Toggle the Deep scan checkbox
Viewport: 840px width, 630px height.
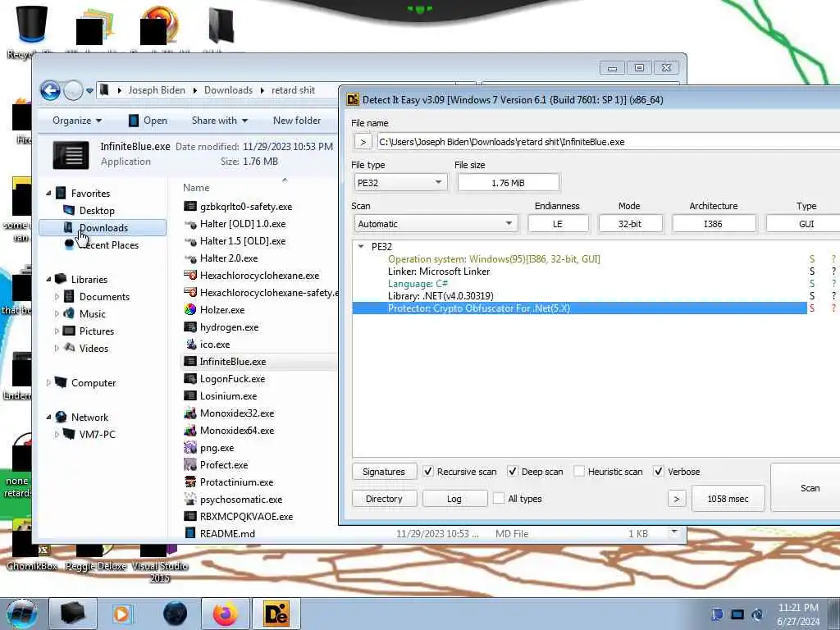click(513, 472)
